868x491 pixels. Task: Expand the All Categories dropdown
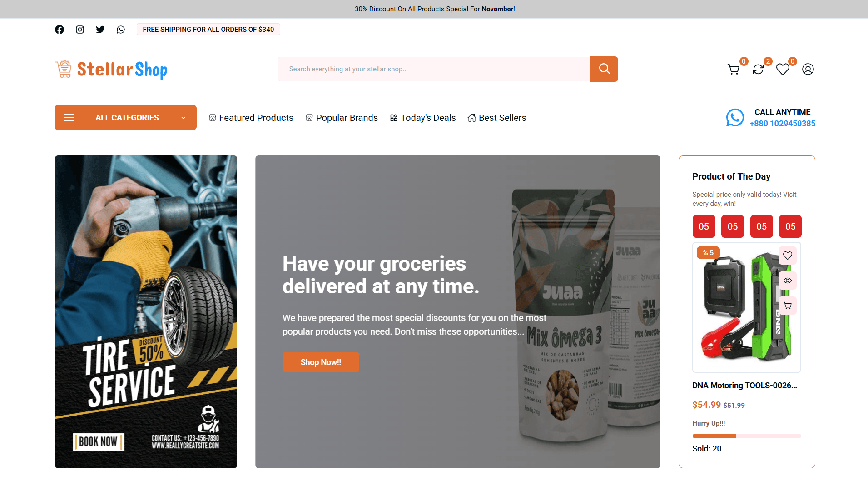tap(125, 118)
